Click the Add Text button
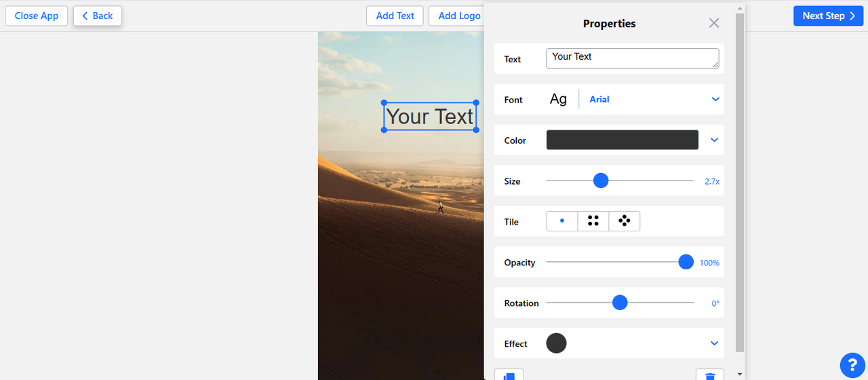The height and width of the screenshot is (380, 868). pos(395,16)
